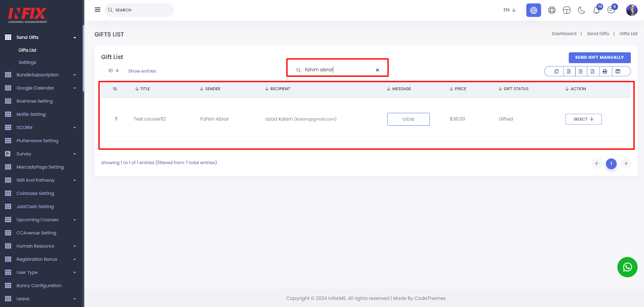644x307 pixels.
Task: Click the $38.00 price cell
Action: coord(457,119)
